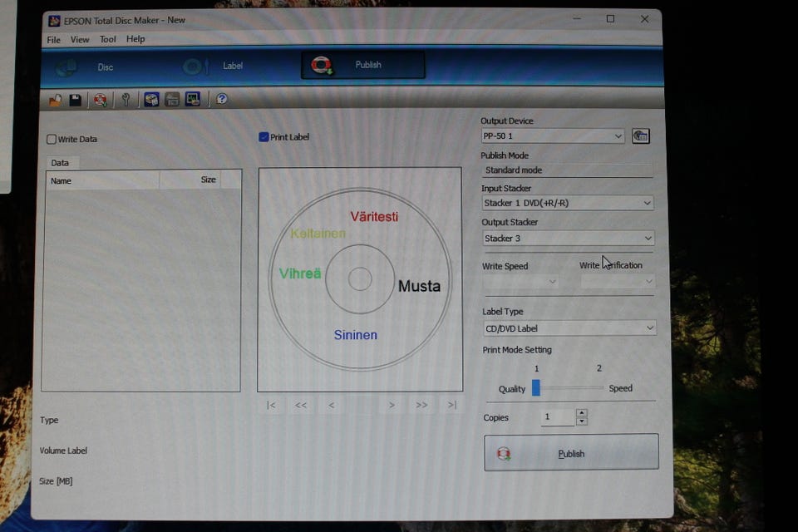Open settings with the wrench icon
This screenshot has height=532, width=798.
[x=126, y=99]
